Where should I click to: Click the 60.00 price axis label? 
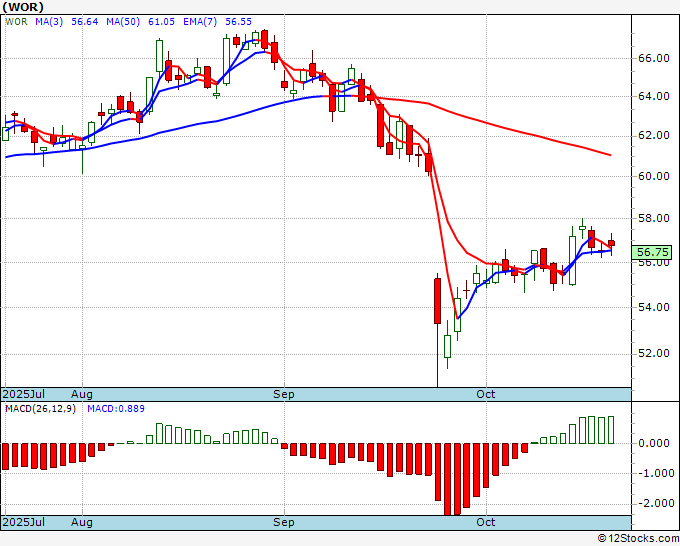pos(654,176)
